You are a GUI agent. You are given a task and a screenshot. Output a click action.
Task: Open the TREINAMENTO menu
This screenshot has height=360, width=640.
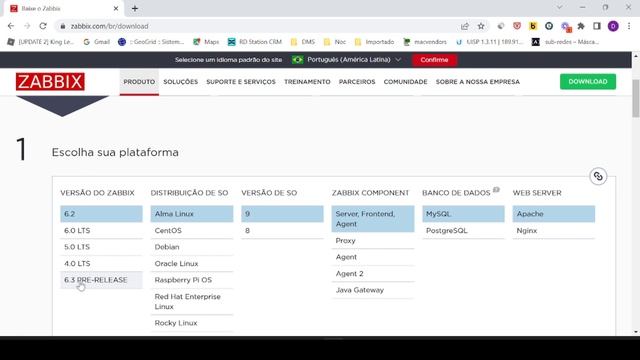point(307,82)
